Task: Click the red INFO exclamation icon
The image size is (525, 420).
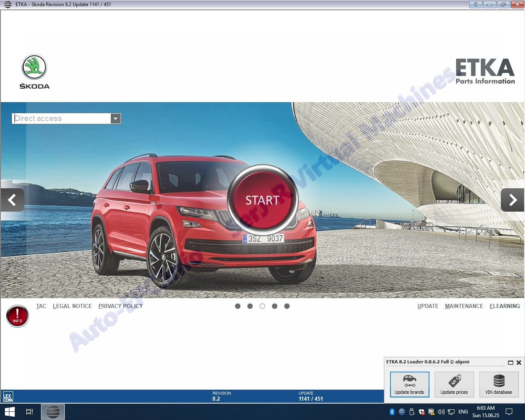Action: coord(17,316)
